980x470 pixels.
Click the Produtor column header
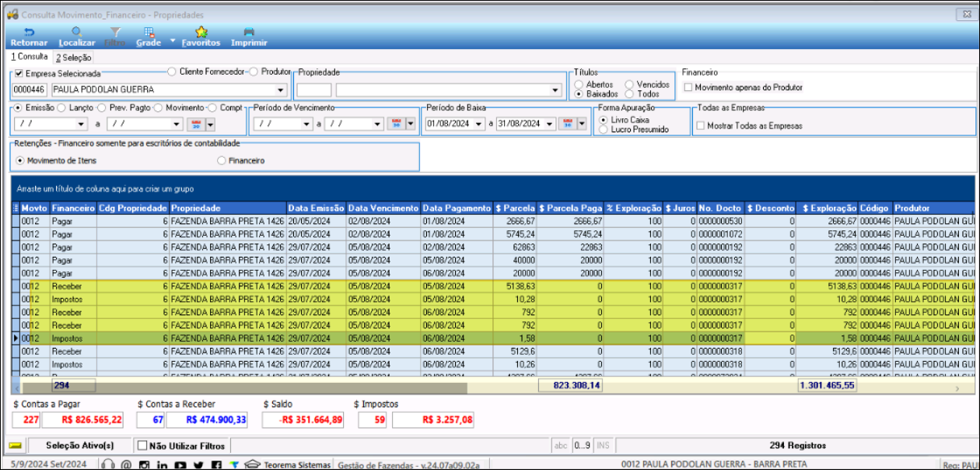(x=933, y=209)
